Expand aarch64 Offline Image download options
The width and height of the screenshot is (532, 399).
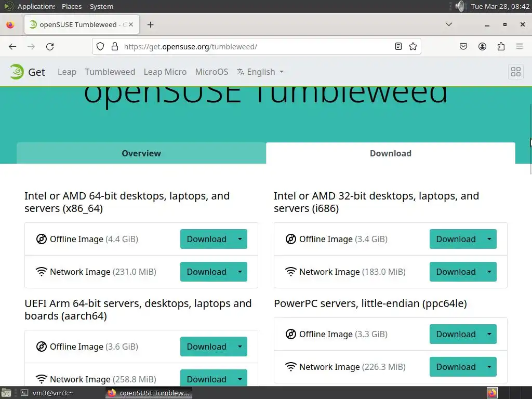coord(240,347)
